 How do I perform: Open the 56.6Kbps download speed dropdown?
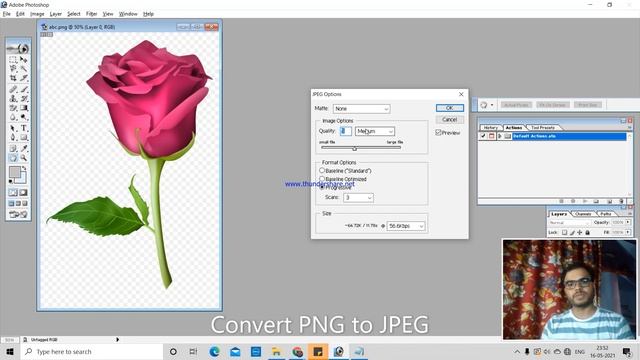pyautogui.click(x=406, y=226)
